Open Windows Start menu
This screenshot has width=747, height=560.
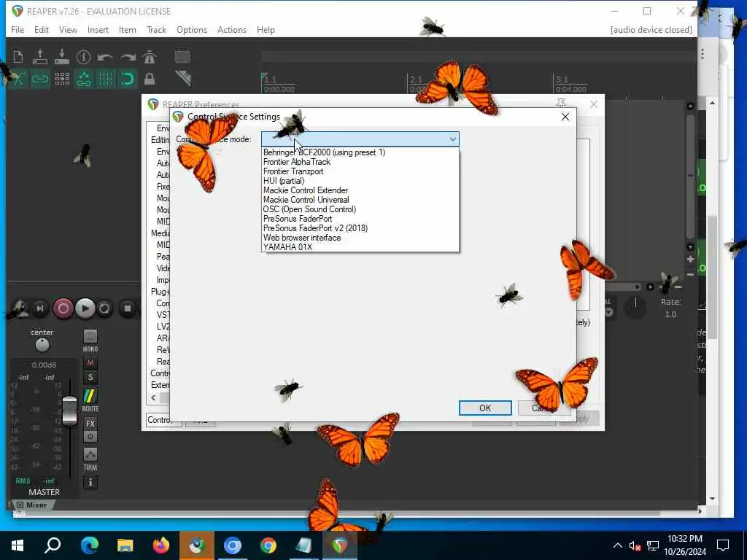tap(18, 545)
